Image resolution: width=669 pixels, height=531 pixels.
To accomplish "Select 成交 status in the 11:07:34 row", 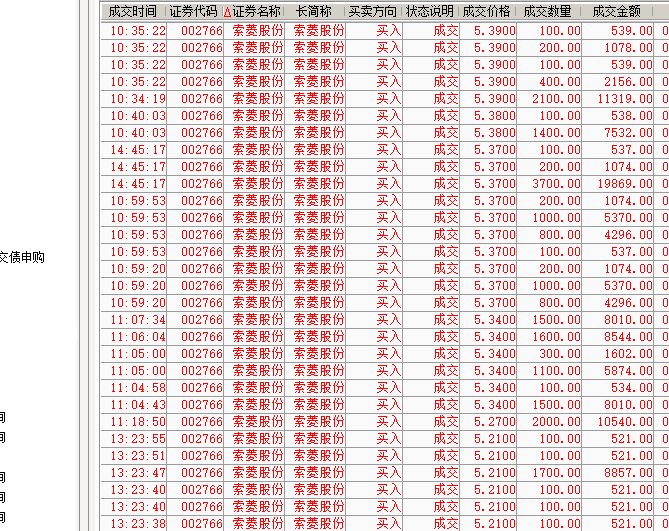I will [x=431, y=320].
